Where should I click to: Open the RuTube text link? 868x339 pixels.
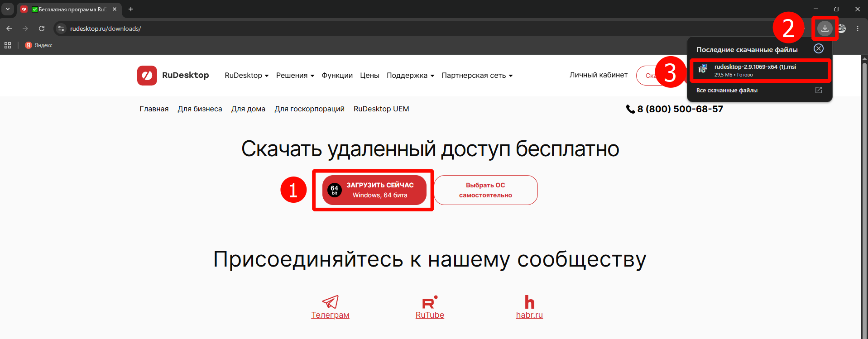pyautogui.click(x=430, y=315)
